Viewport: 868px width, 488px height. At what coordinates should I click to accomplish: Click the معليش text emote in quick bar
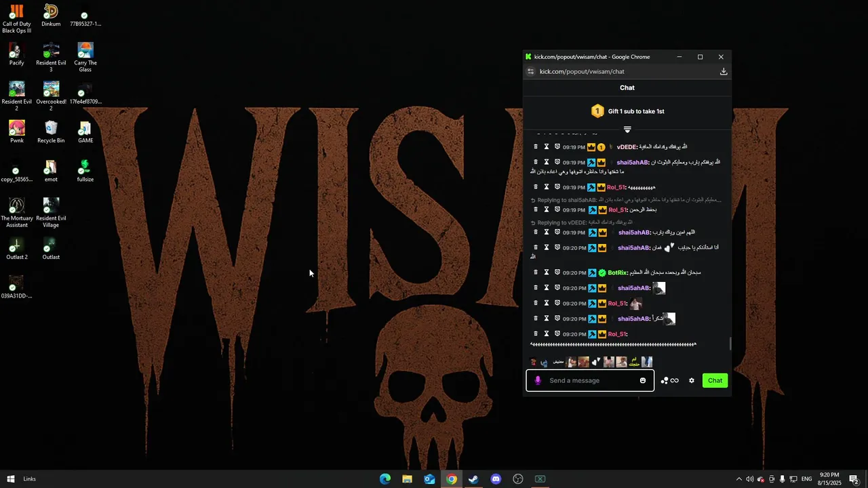coord(558,362)
